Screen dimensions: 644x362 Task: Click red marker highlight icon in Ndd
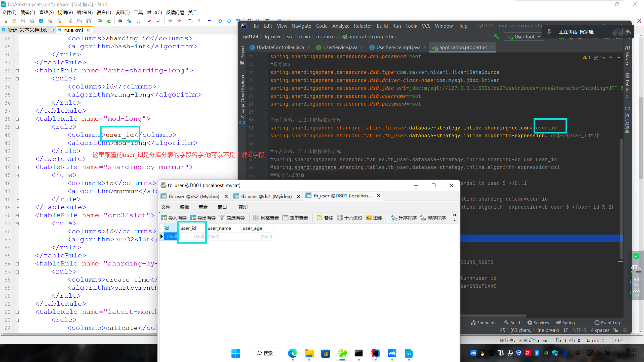[150, 21]
